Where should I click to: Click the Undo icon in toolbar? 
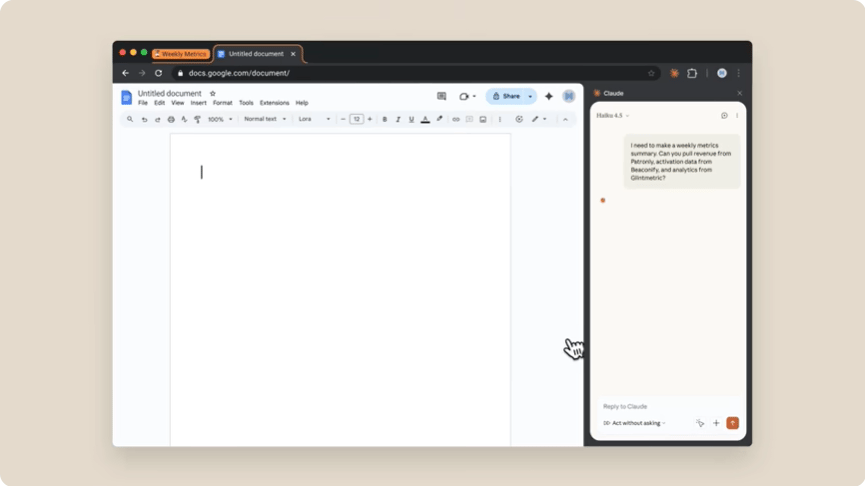144,119
